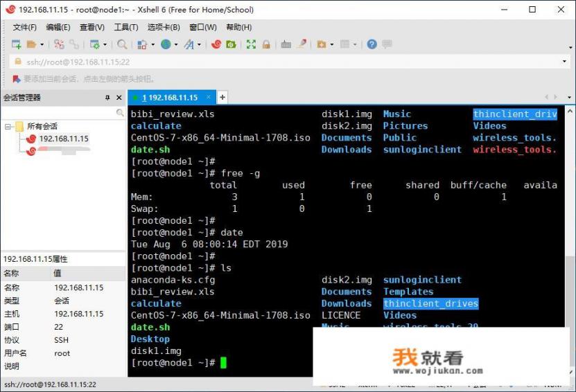Screen dimensions: 576x392
Task: Open the 帮助(H) menu
Action: (x=238, y=27)
